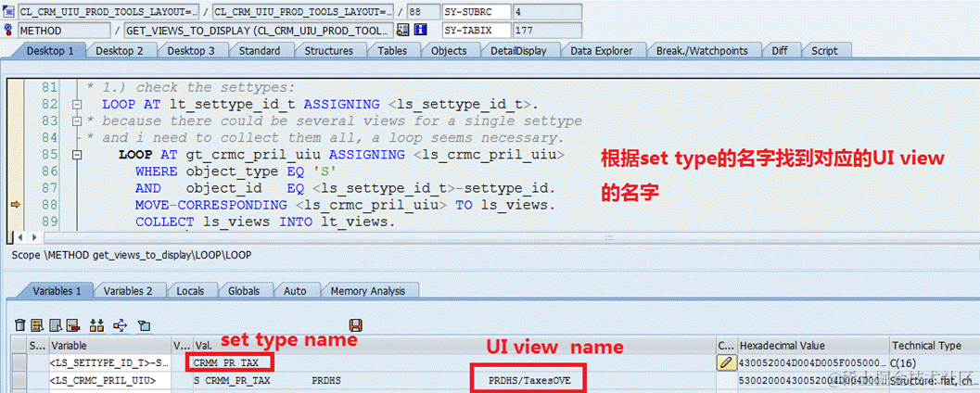Open the Standard tab
980x393 pixels.
pos(260,51)
